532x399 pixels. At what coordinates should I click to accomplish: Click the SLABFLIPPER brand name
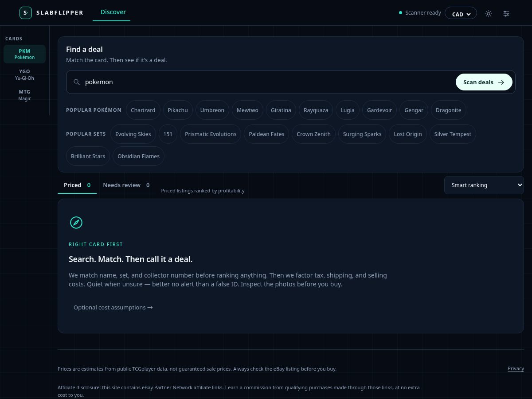coord(60,13)
